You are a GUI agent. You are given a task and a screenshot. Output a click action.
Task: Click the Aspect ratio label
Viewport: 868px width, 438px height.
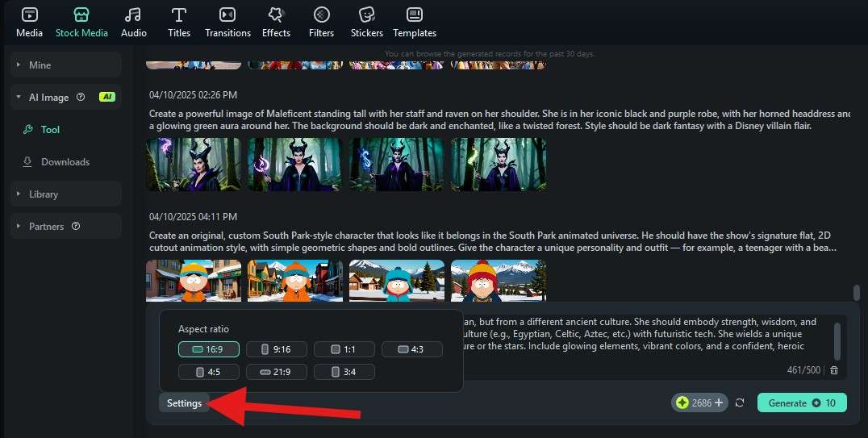[203, 329]
